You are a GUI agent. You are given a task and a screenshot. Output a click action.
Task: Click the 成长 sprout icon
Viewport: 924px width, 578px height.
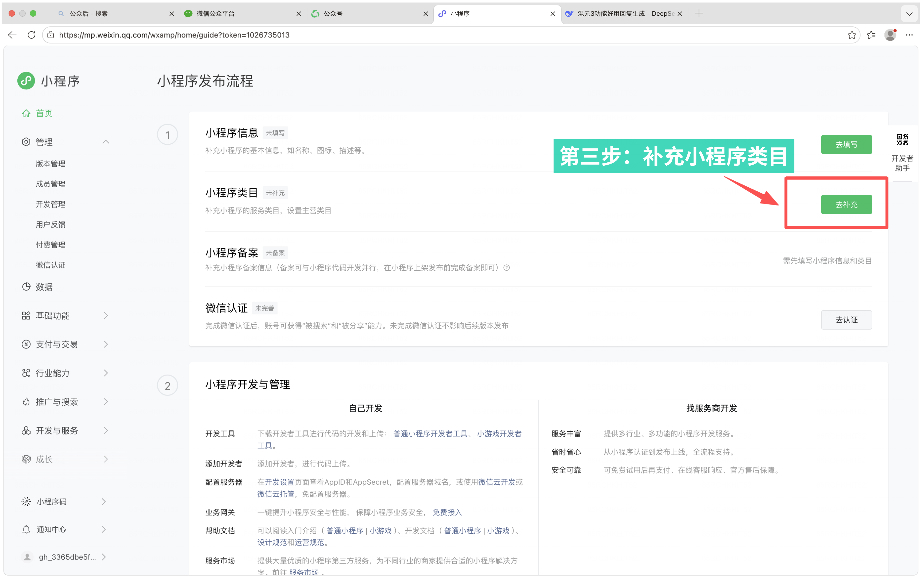click(26, 459)
